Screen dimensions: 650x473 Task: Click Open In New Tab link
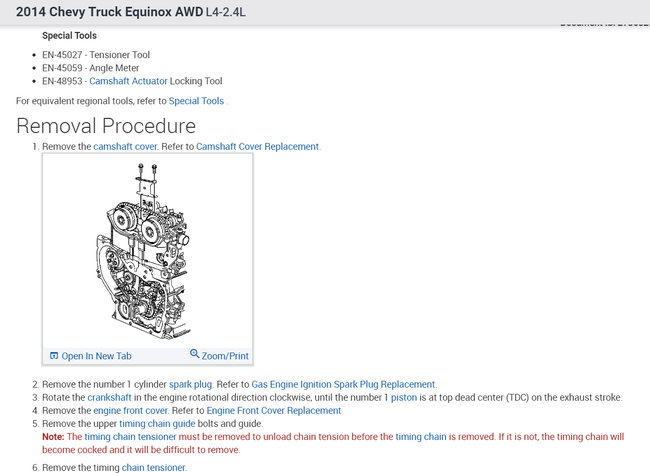tap(96, 356)
